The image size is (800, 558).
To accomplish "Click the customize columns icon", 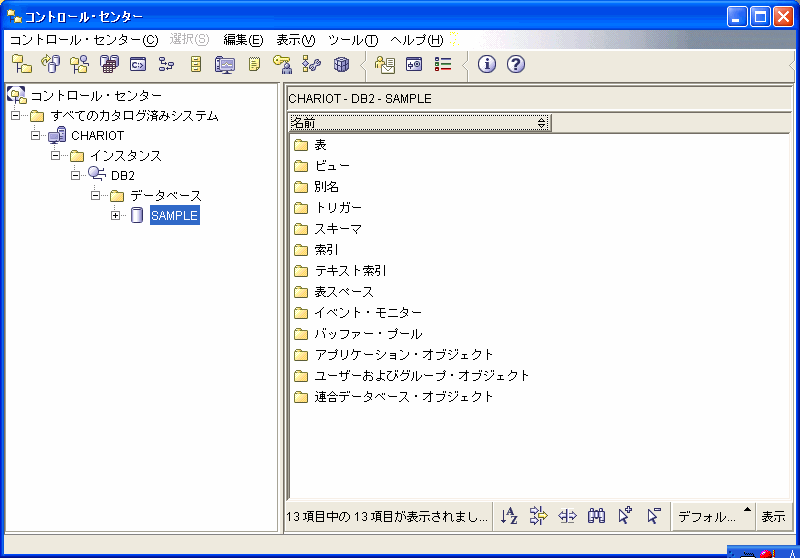I will pos(567,516).
